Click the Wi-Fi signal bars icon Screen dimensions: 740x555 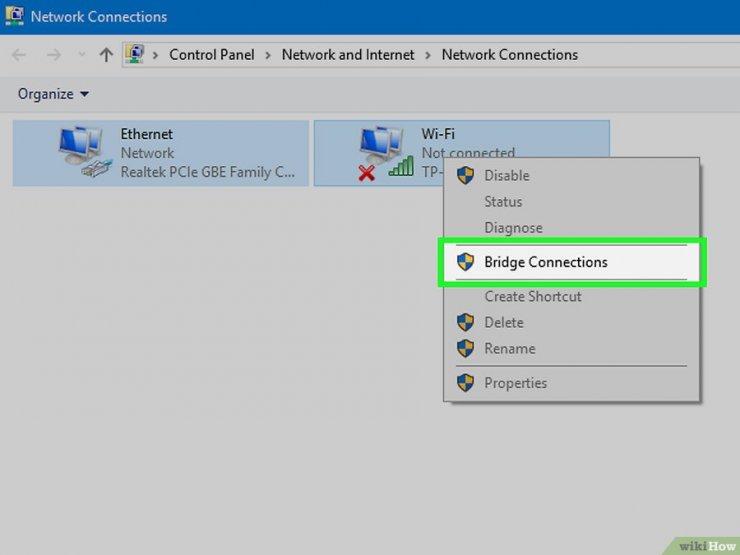(401, 167)
